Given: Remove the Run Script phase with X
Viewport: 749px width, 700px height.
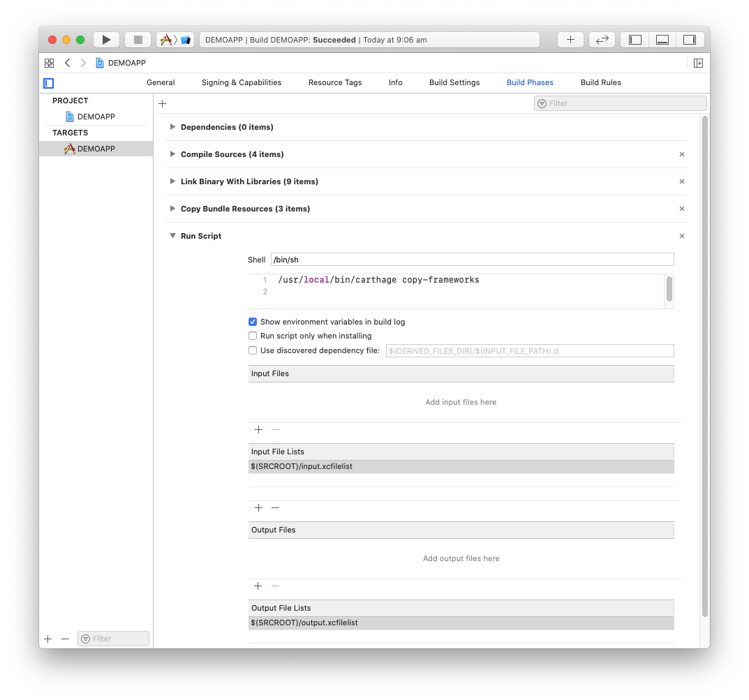Looking at the screenshot, I should [682, 236].
